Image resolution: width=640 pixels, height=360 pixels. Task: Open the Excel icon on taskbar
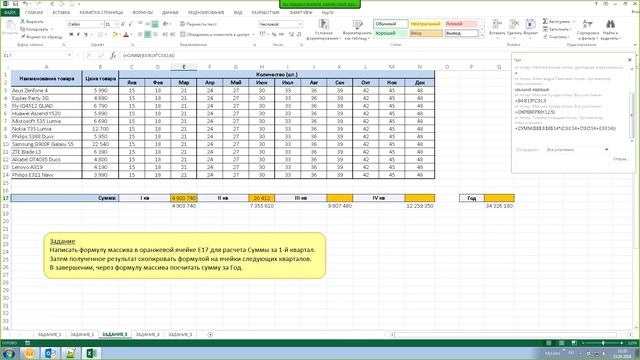tap(91, 353)
